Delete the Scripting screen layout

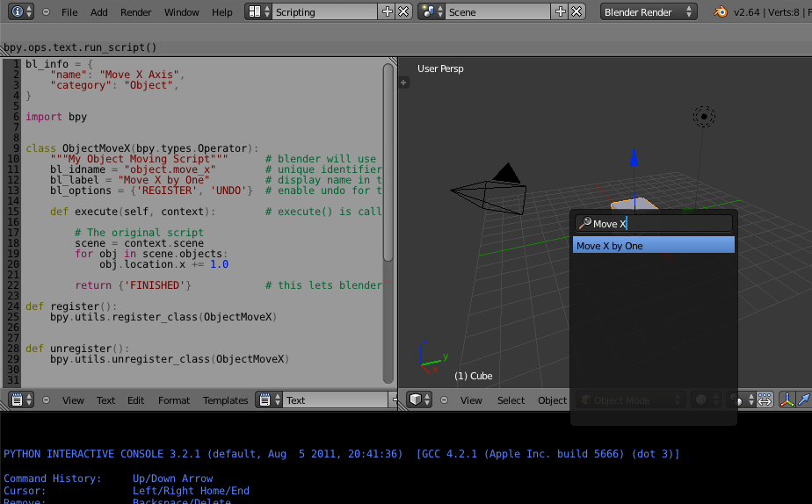tap(403, 12)
